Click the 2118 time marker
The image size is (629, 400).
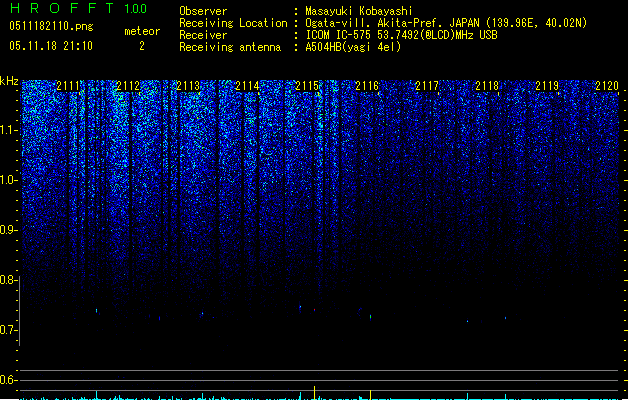point(487,86)
